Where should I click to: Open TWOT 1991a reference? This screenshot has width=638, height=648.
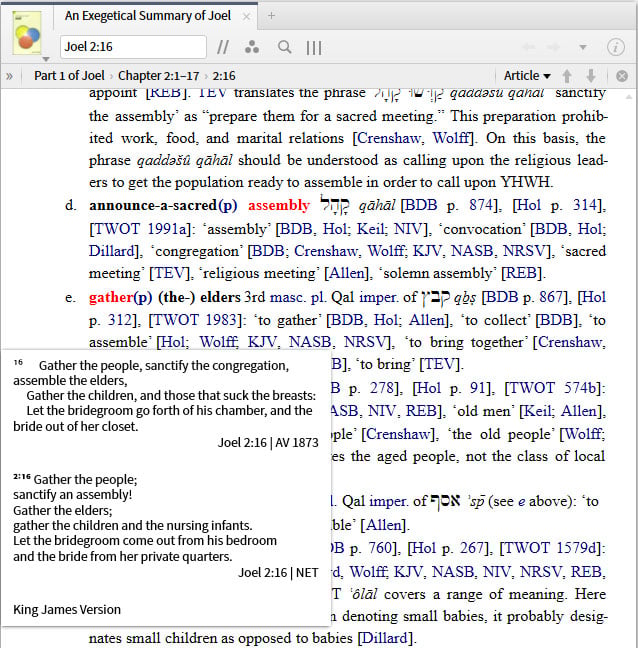coord(140,229)
